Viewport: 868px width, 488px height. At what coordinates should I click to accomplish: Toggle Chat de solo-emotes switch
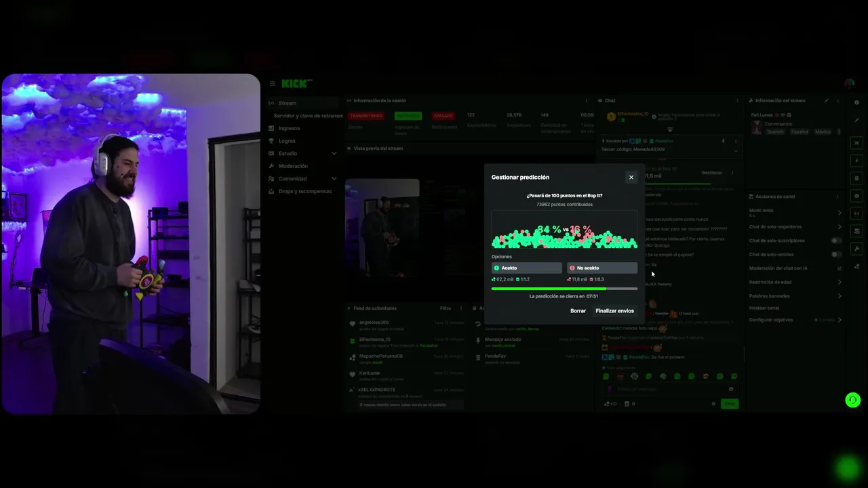tap(836, 254)
